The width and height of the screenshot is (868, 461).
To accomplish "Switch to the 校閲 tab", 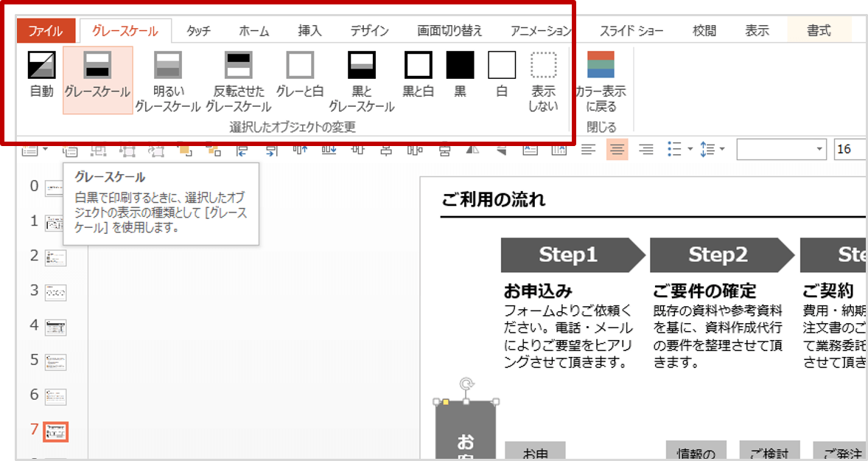I will 704,30.
